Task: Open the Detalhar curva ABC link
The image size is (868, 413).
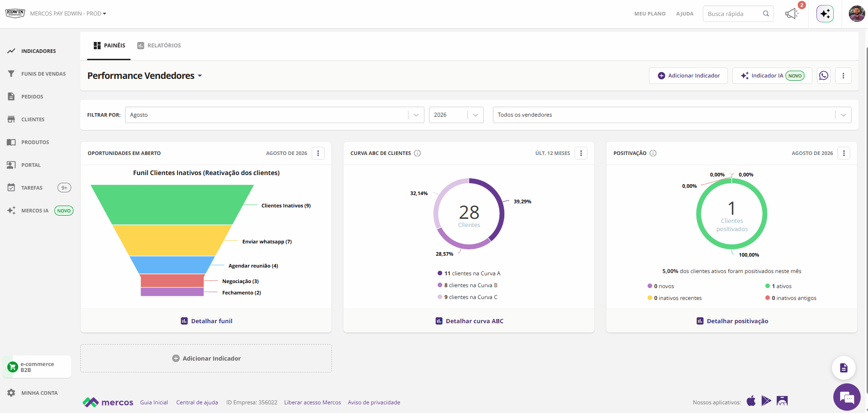Action: [x=469, y=321]
